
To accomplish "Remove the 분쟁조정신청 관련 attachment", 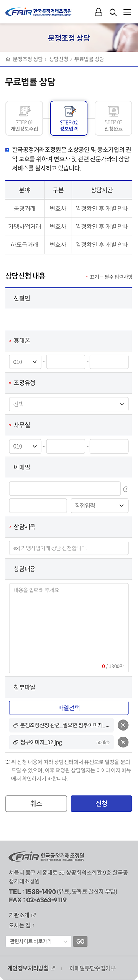I will pyautogui.click(x=123, y=725).
